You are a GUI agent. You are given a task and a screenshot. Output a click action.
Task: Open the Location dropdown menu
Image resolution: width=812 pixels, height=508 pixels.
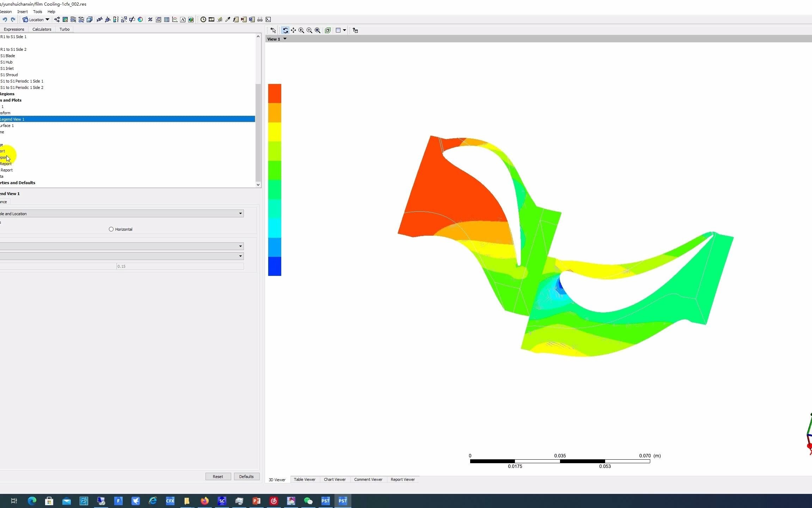[36, 20]
